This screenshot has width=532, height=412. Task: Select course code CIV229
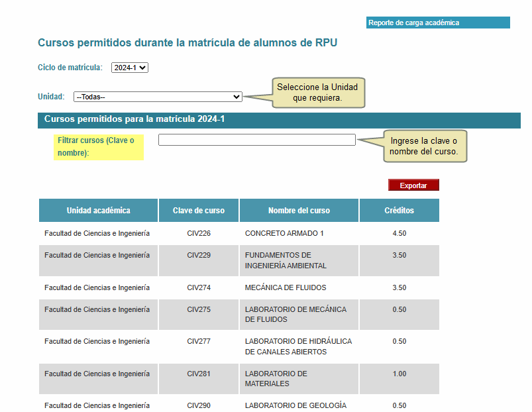click(x=199, y=255)
